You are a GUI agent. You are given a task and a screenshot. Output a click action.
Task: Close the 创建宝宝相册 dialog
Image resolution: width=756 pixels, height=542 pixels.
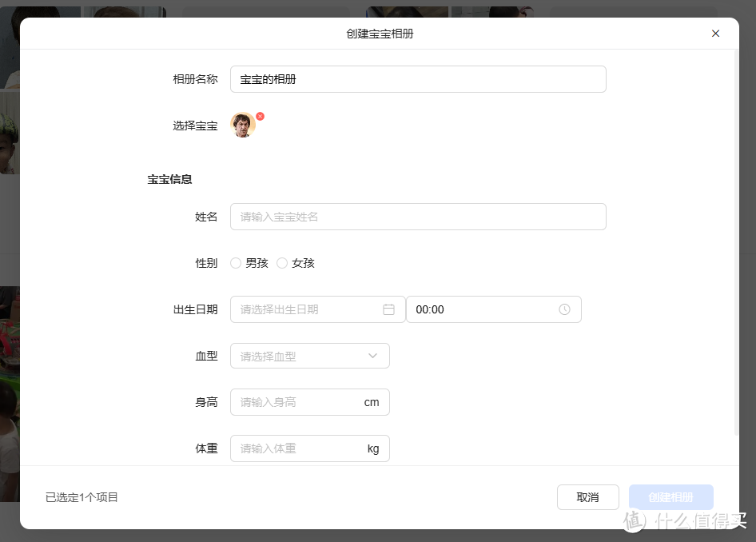point(715,34)
